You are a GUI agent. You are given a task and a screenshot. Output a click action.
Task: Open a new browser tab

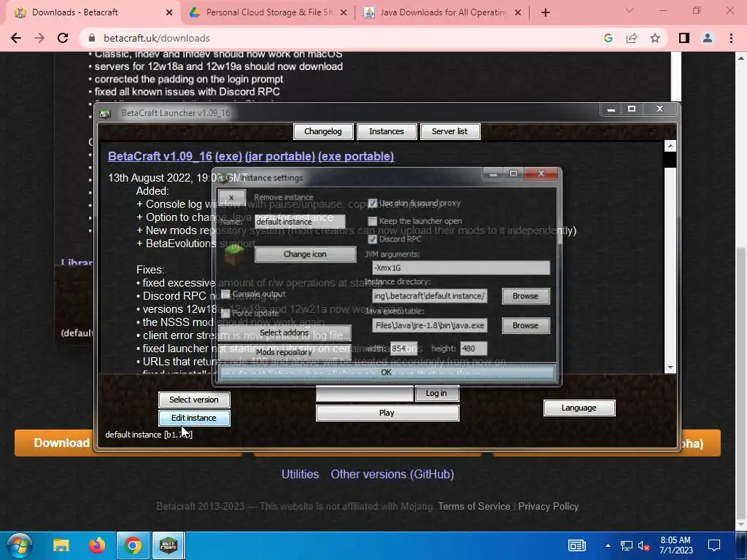click(546, 12)
